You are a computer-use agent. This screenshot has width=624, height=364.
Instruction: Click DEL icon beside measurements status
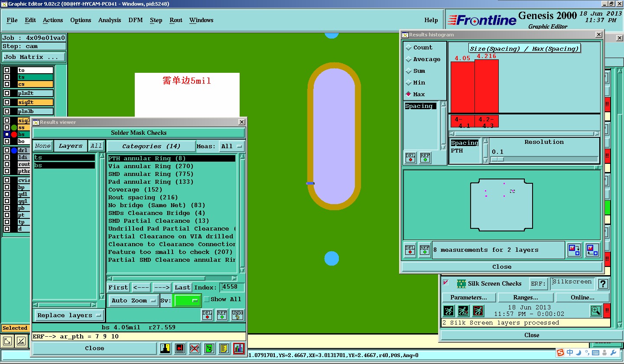(410, 250)
